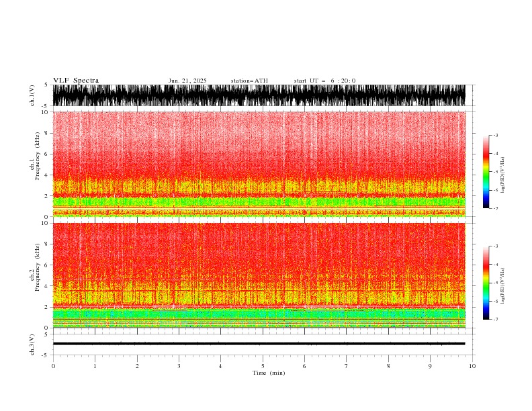Click the ch.3 flat waveform trace
The image size is (532, 411).
coord(259,344)
